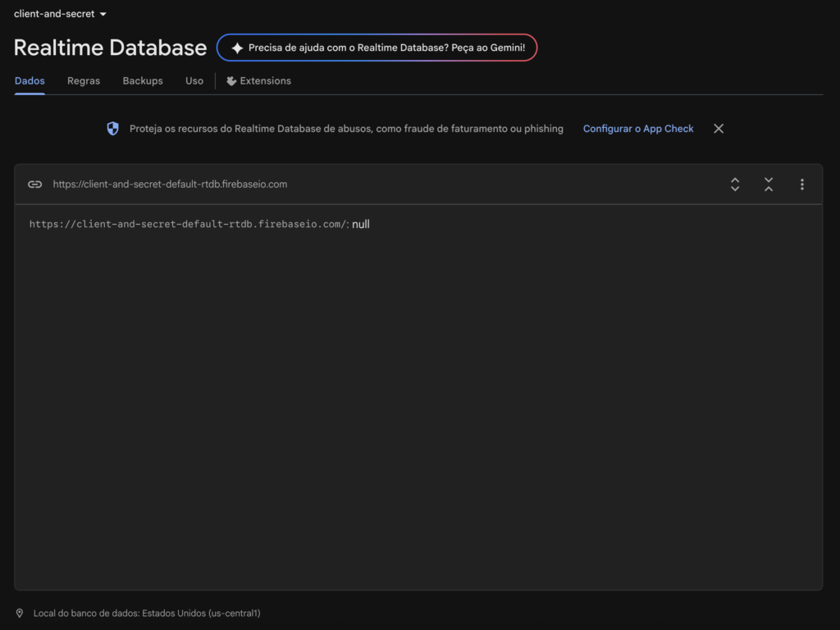Dismiss the App Check banner
The height and width of the screenshot is (630, 840).
pyautogui.click(x=719, y=129)
